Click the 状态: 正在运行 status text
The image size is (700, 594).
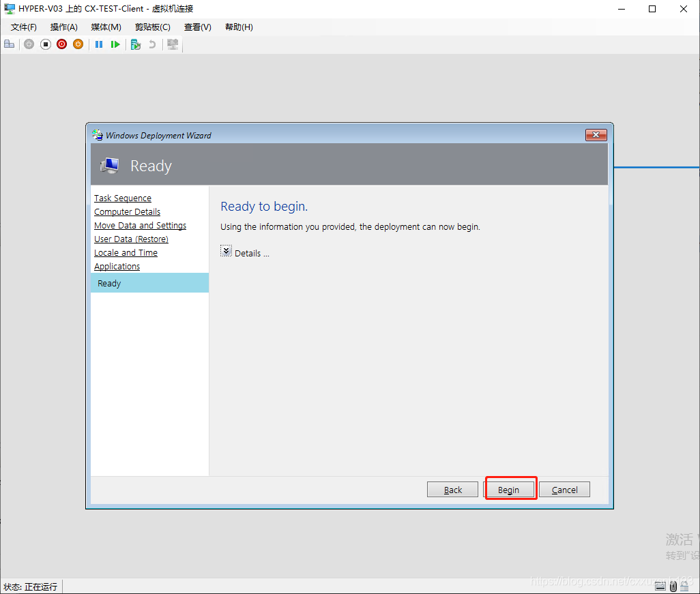(x=30, y=586)
